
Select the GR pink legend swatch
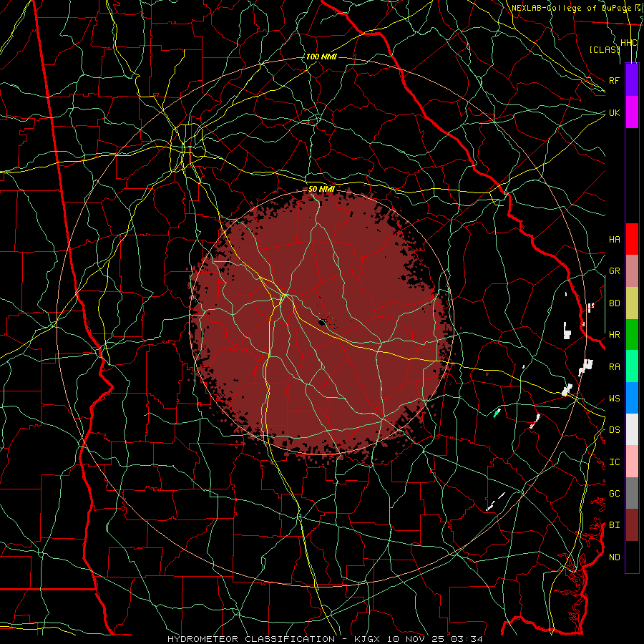coord(632,271)
